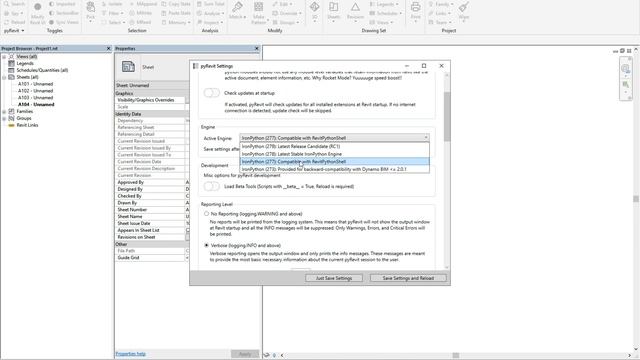The image size is (640, 360).
Task: Click the Match paintbrush tool
Action: (237, 11)
